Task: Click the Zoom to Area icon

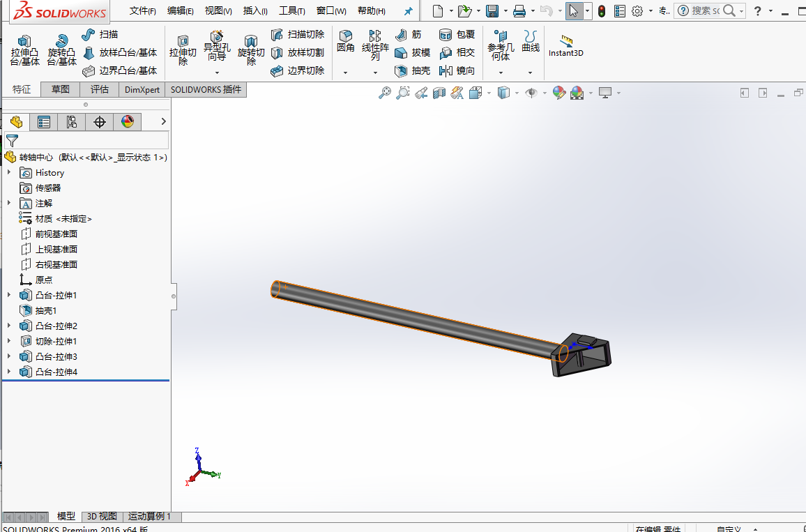Action: (x=403, y=93)
